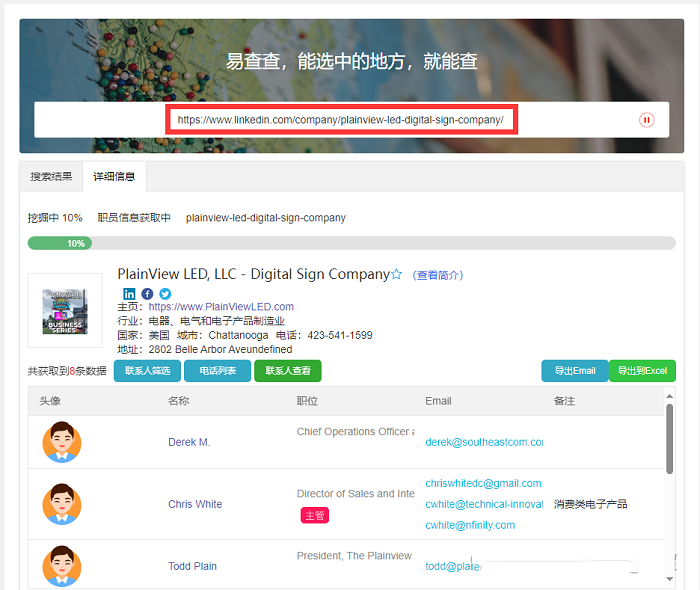Viewport: 700px width, 590px height.
Task: Click the todd@ email address in Todd Plain's row
Action: point(453,566)
